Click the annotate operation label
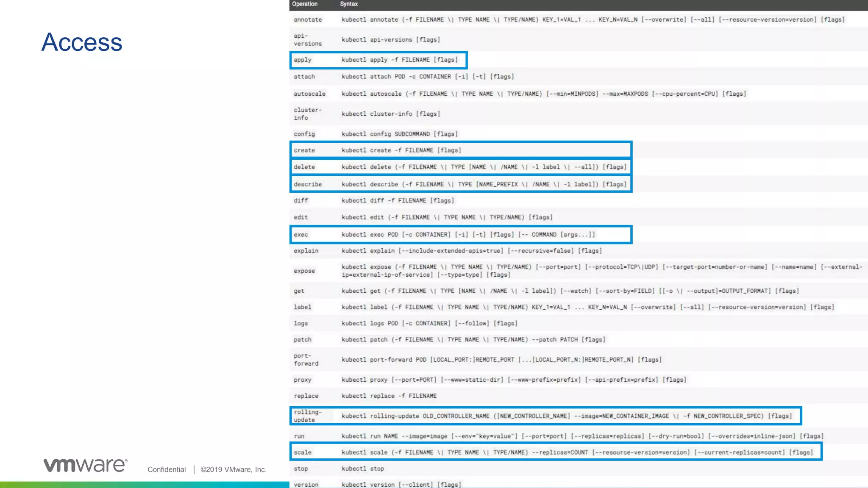The height and width of the screenshot is (488, 868). point(308,20)
